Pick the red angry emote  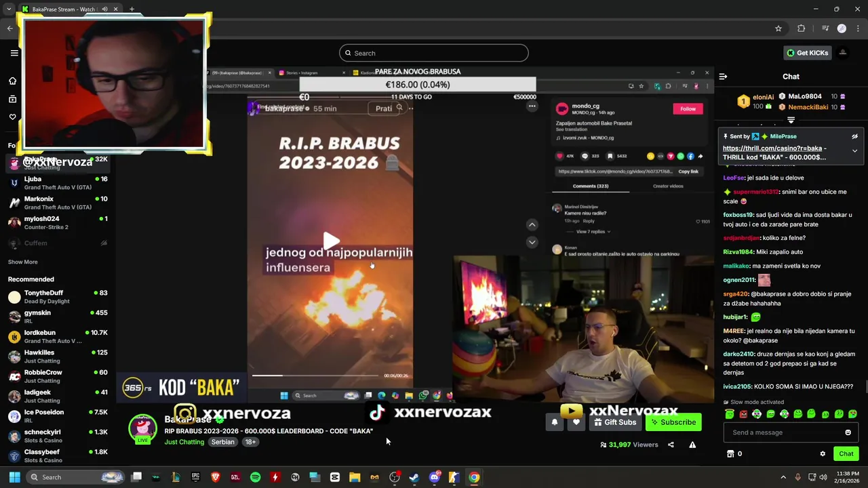pyautogui.click(x=743, y=414)
